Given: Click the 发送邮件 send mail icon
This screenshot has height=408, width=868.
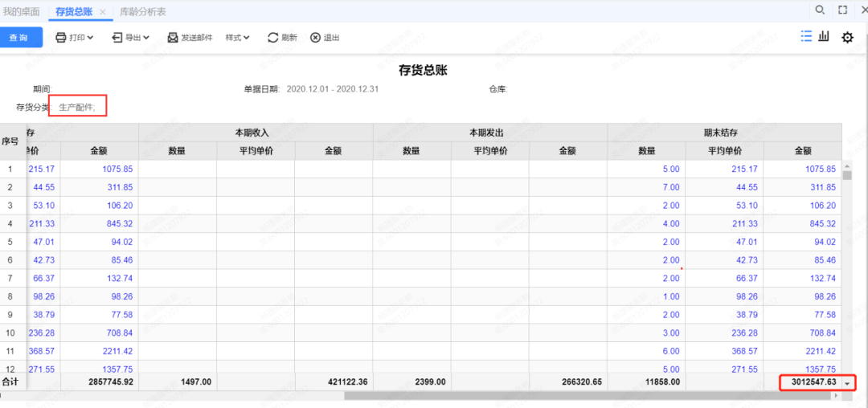Looking at the screenshot, I should 173,38.
